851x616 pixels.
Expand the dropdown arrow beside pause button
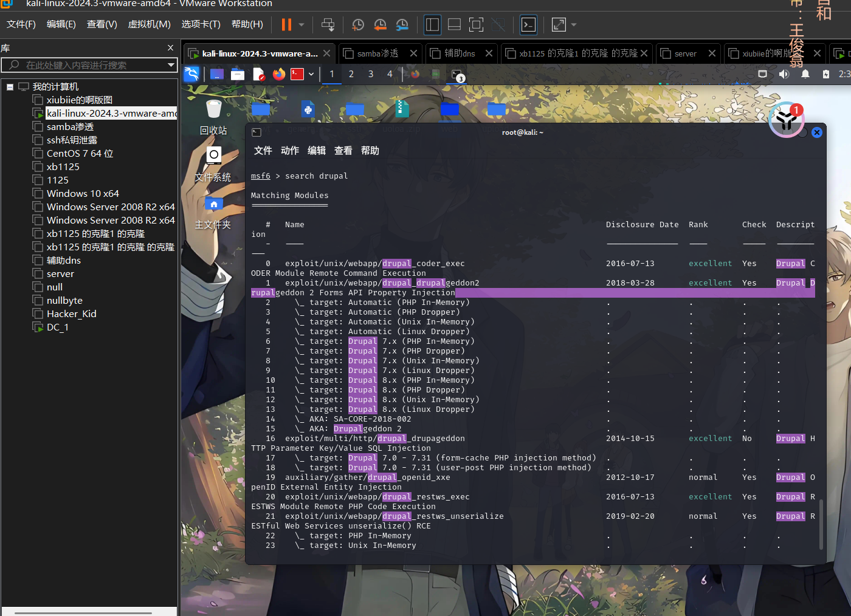(301, 25)
